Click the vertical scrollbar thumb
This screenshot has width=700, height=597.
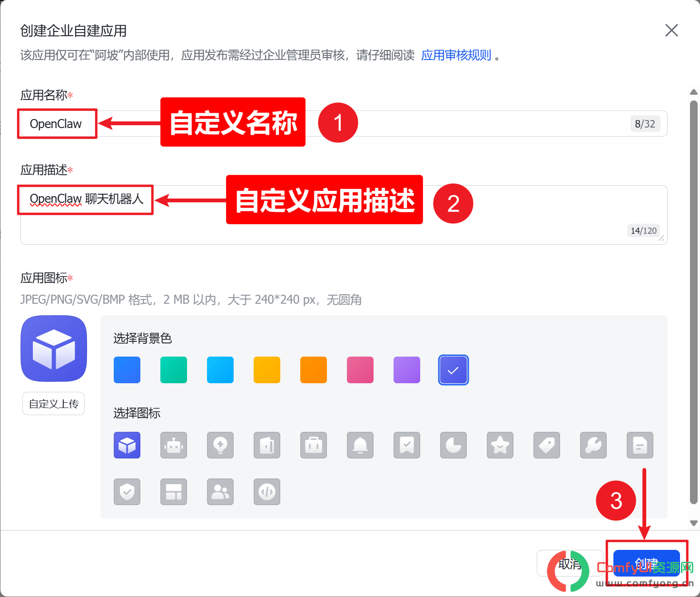click(x=694, y=302)
